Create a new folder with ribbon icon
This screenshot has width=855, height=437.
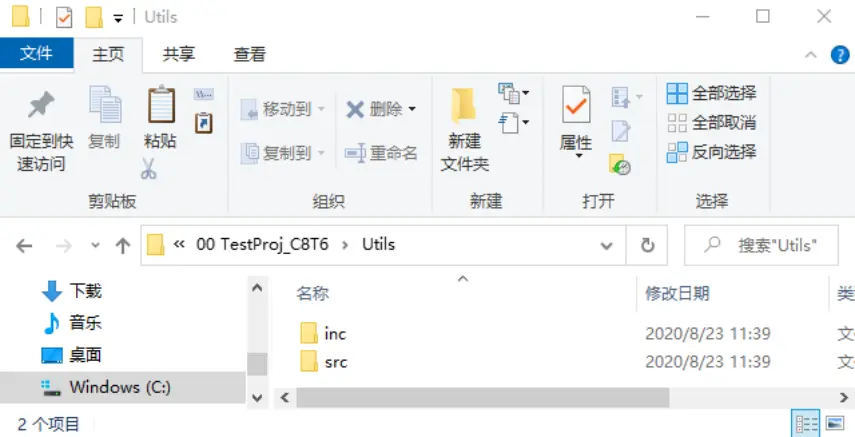point(463,107)
